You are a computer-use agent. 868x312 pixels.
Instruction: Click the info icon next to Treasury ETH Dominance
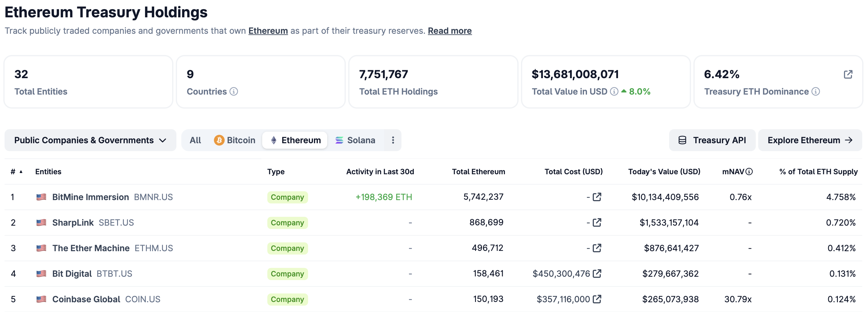point(815,92)
